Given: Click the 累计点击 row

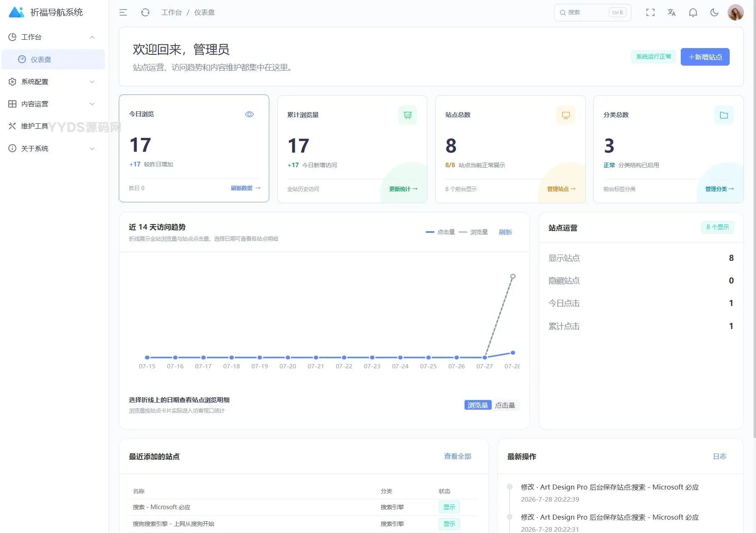Looking at the screenshot, I should (641, 326).
